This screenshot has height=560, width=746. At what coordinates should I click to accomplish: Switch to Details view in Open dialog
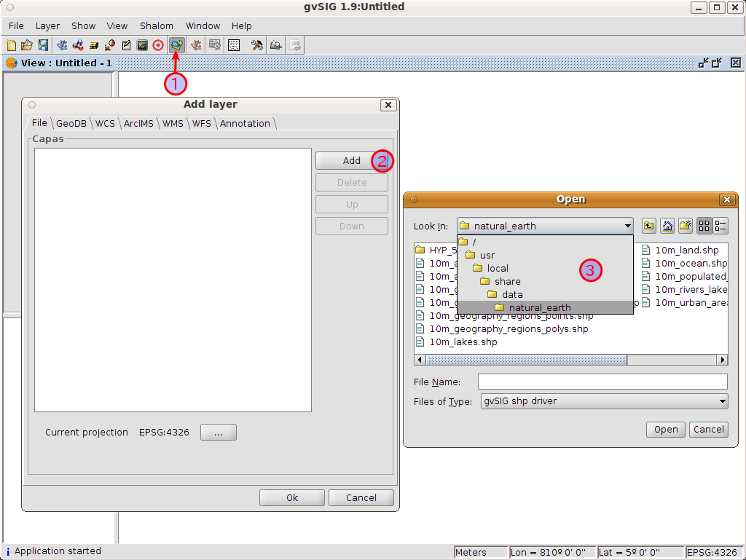[721, 226]
